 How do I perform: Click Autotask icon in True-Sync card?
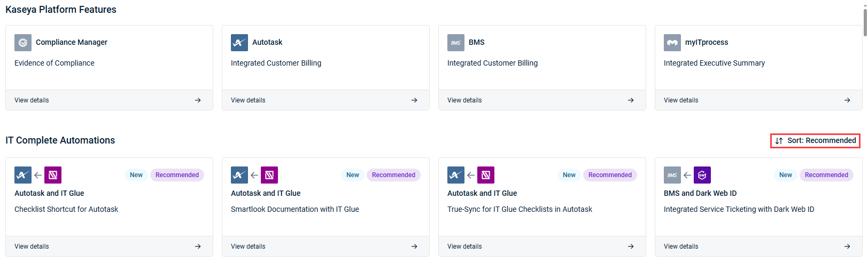point(456,175)
